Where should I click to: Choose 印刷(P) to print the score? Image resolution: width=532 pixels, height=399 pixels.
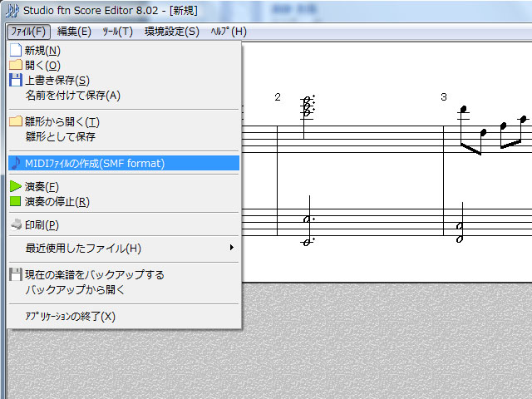click(x=124, y=224)
